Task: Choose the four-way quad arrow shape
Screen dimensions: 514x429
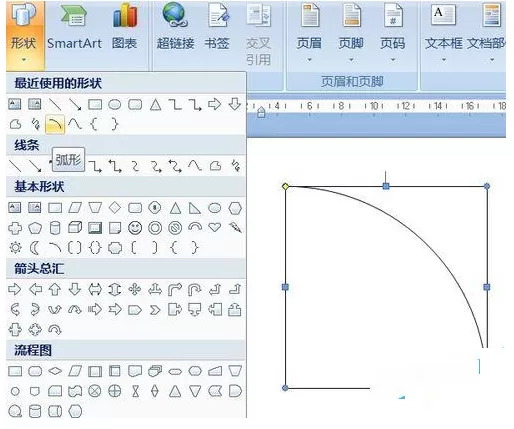Action: (x=135, y=289)
